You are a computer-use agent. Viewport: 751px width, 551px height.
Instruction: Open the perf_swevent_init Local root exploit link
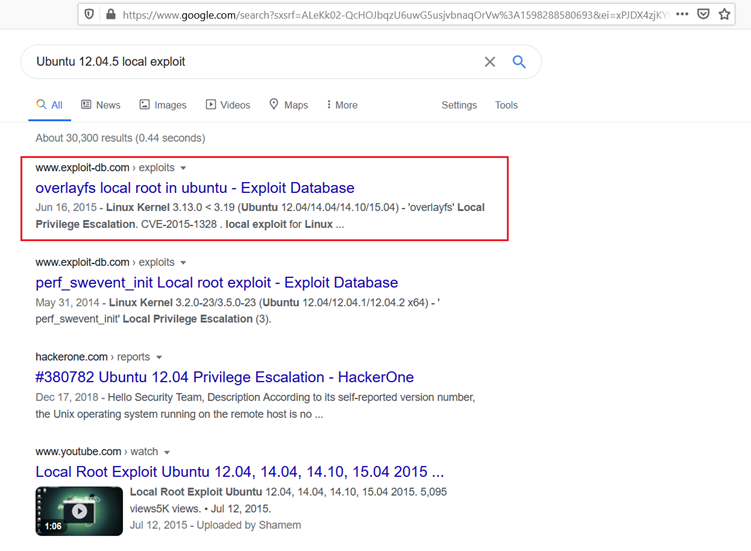(217, 283)
